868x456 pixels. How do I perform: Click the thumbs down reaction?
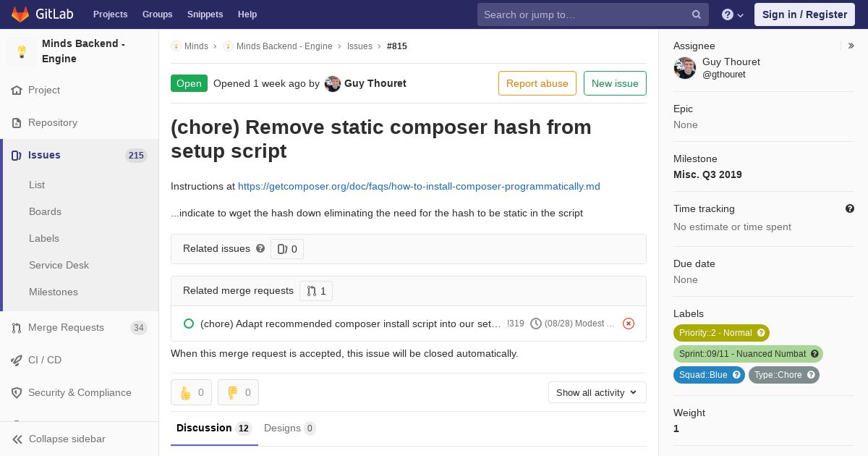(x=238, y=392)
